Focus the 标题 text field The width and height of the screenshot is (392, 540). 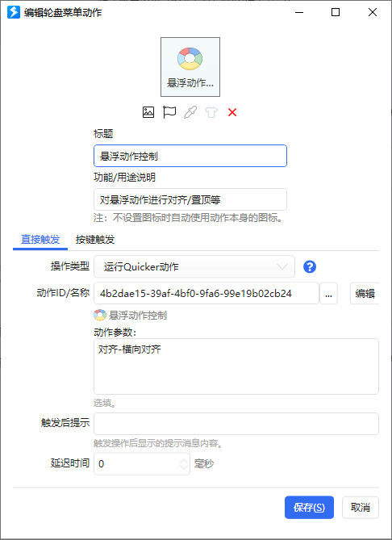[x=190, y=156]
